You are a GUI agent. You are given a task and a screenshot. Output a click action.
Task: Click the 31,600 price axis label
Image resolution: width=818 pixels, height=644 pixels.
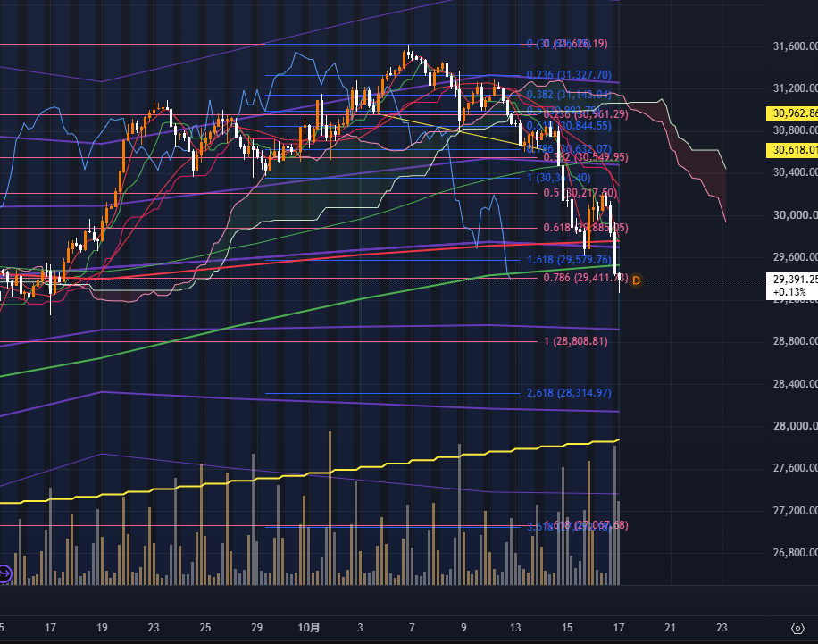coord(795,46)
